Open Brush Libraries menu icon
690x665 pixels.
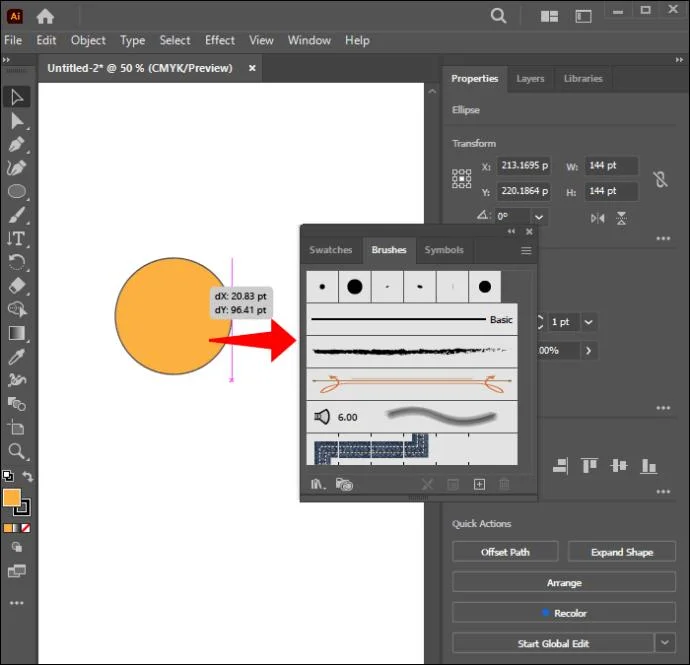(318, 485)
